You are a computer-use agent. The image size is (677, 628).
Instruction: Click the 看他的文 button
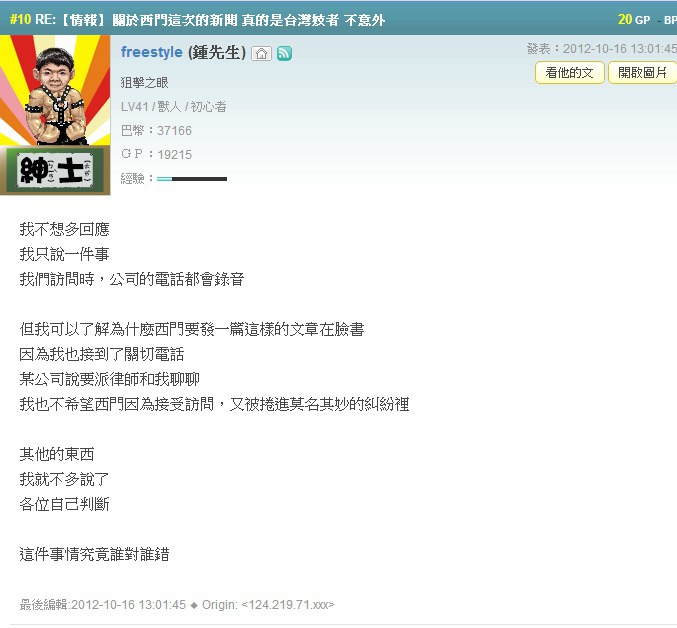tap(569, 73)
